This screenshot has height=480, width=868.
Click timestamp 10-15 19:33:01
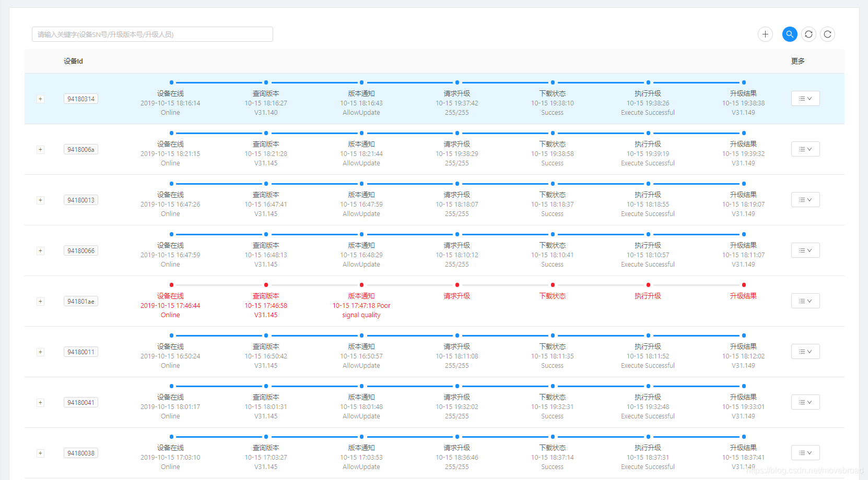tap(743, 407)
